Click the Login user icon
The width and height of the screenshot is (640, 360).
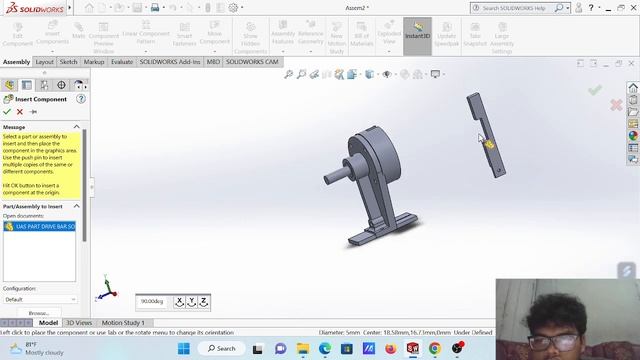pos(578,8)
